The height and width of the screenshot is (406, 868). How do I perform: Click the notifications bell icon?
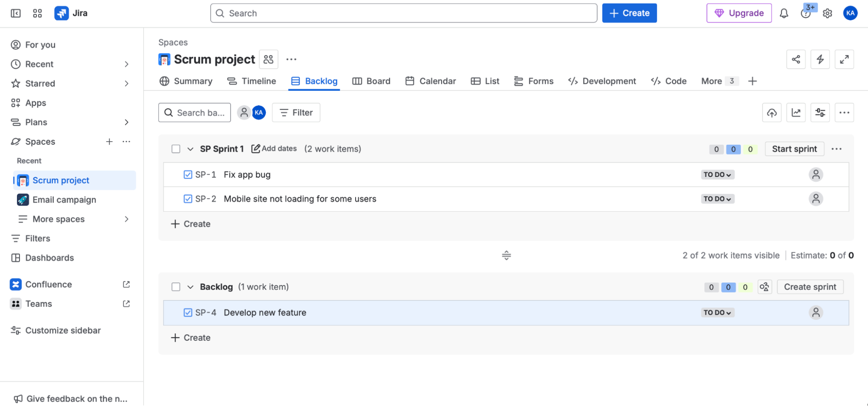click(x=784, y=13)
